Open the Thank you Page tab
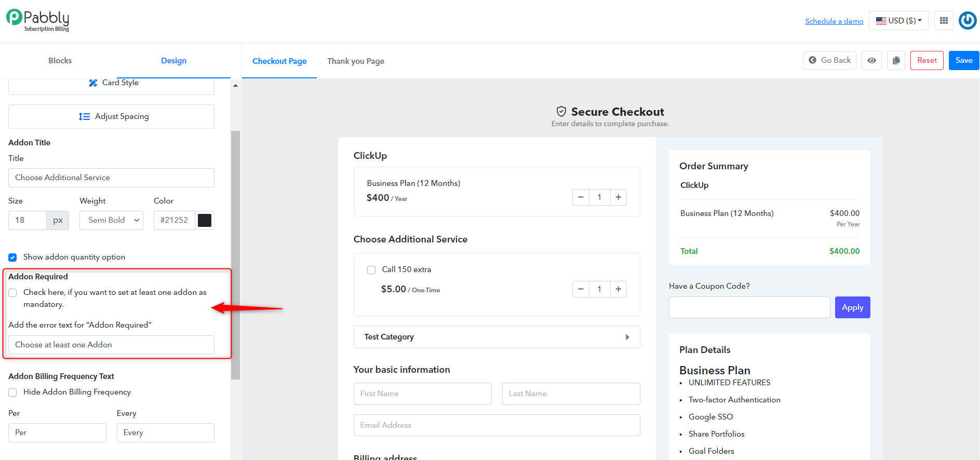The height and width of the screenshot is (460, 980). click(x=356, y=61)
